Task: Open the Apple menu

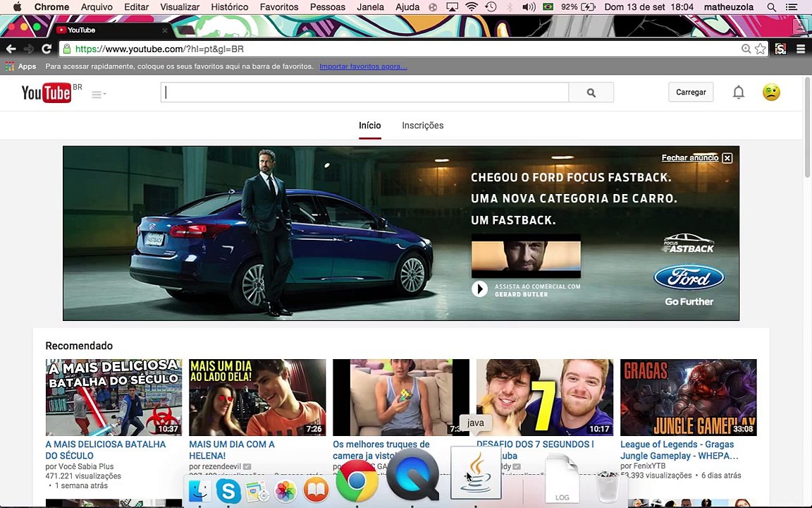Action: tap(17, 7)
